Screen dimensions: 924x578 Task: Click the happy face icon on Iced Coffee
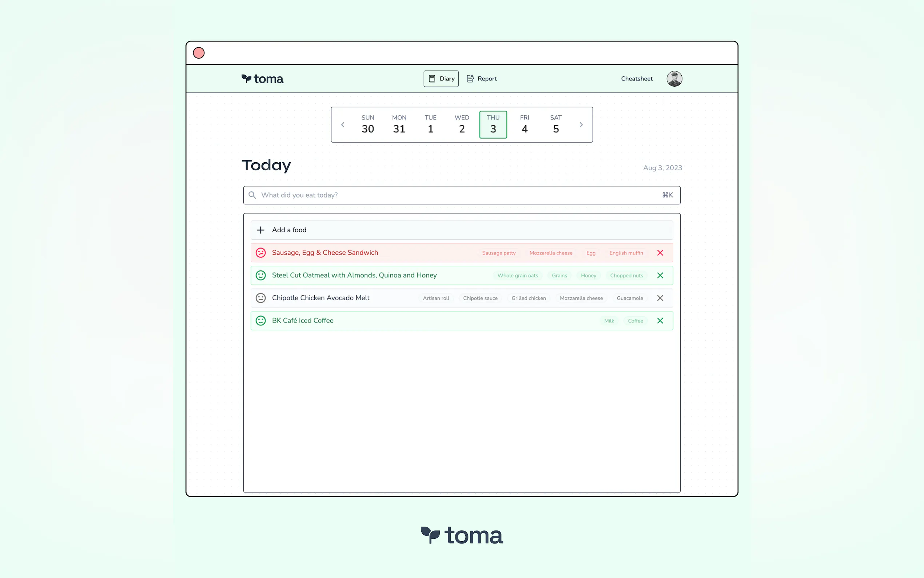point(260,320)
